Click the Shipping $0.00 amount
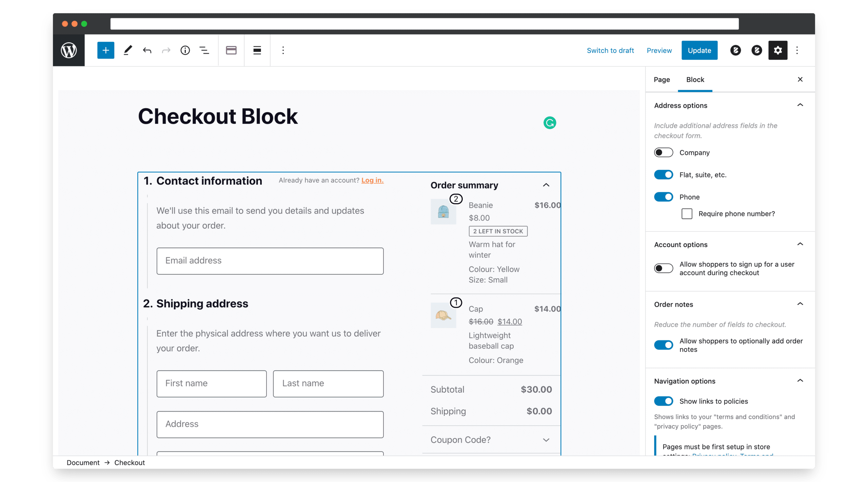Viewport: 868px width, 482px height. pos(539,411)
